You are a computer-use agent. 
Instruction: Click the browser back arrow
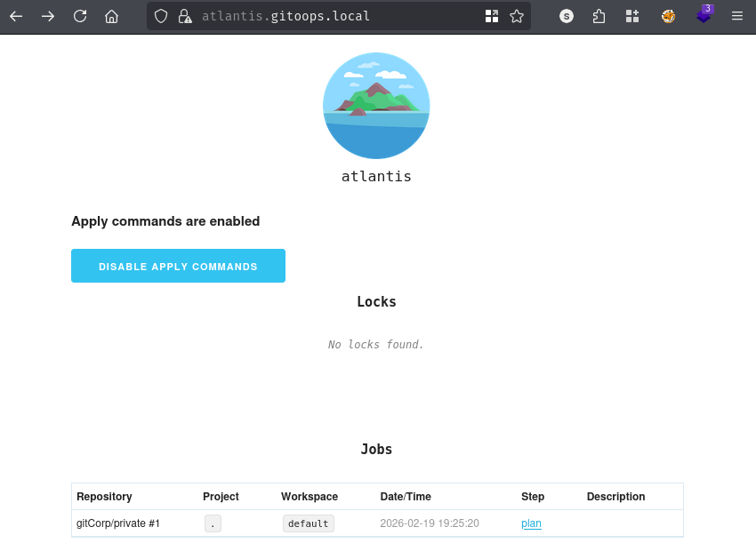pyautogui.click(x=17, y=16)
